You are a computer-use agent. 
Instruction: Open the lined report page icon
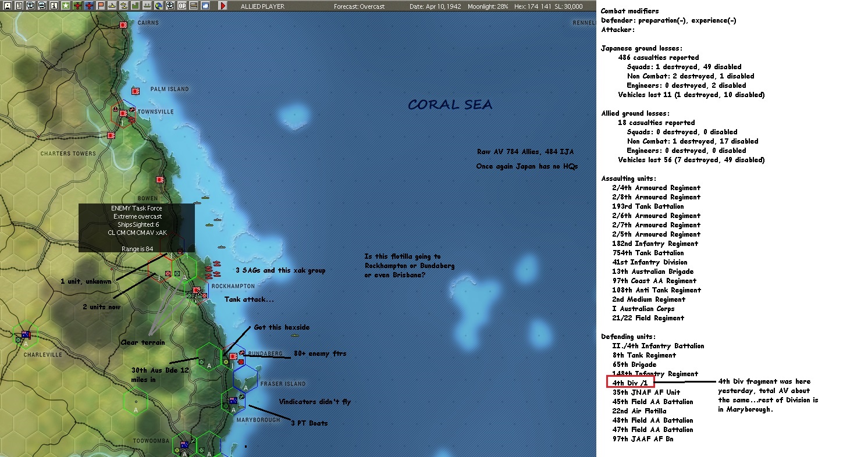(x=19, y=6)
